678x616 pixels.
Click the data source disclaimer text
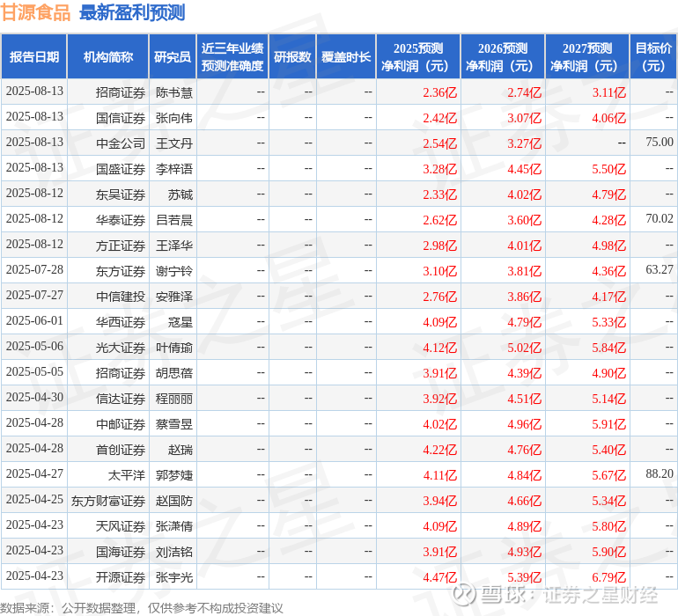[142, 608]
